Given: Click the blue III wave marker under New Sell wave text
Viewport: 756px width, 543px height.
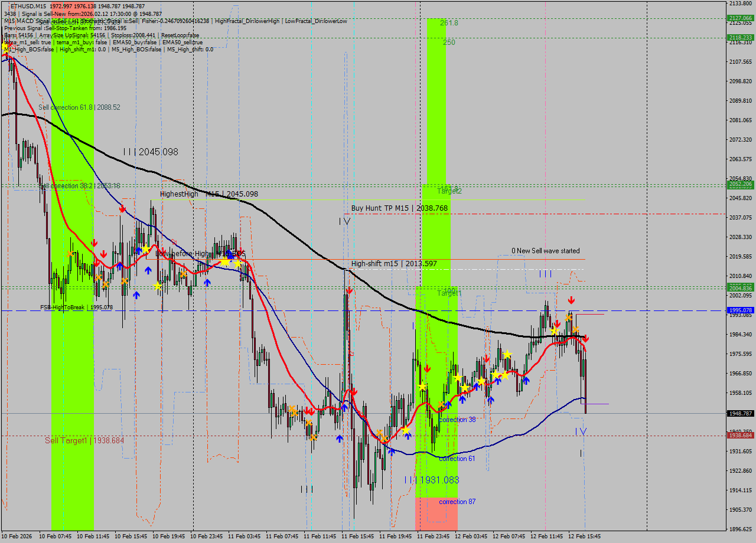Looking at the screenshot, I should point(545,274).
